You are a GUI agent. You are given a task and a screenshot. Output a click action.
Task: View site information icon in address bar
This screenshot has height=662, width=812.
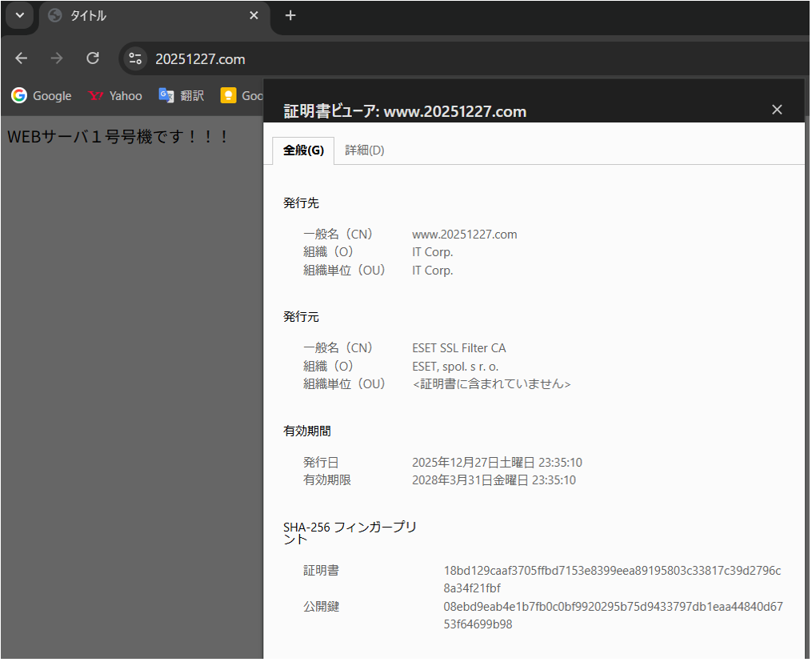point(136,58)
